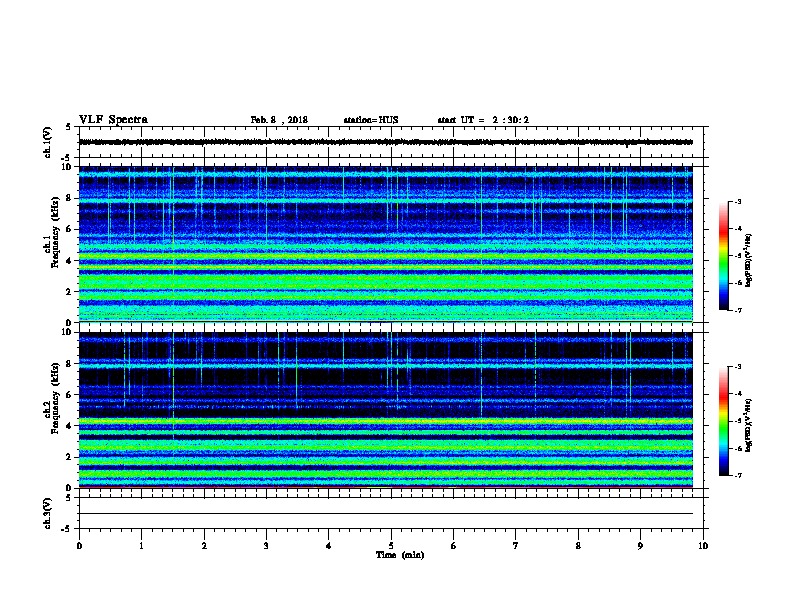Click time axis tick label "1"

pos(141,545)
